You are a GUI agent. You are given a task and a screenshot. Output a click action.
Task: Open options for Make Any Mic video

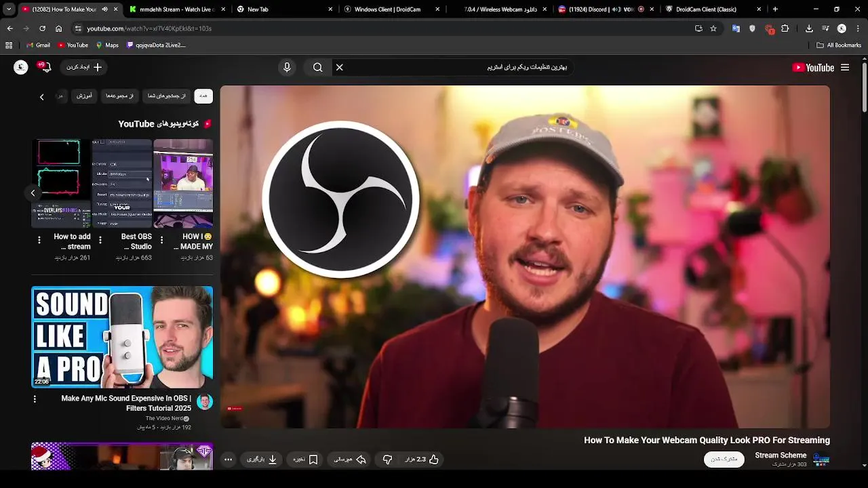[35, 399]
